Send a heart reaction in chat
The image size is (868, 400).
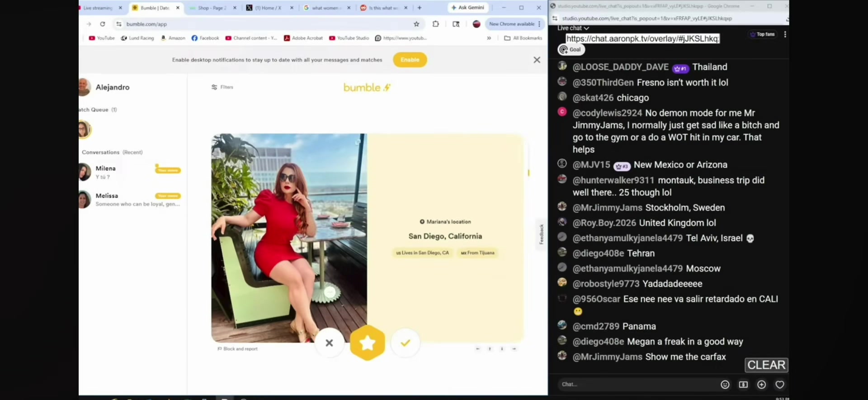pyautogui.click(x=779, y=385)
